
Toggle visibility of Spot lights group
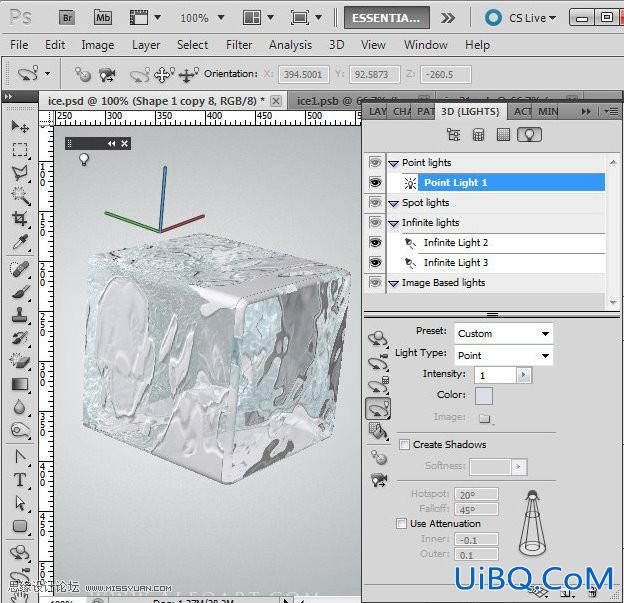(x=375, y=202)
